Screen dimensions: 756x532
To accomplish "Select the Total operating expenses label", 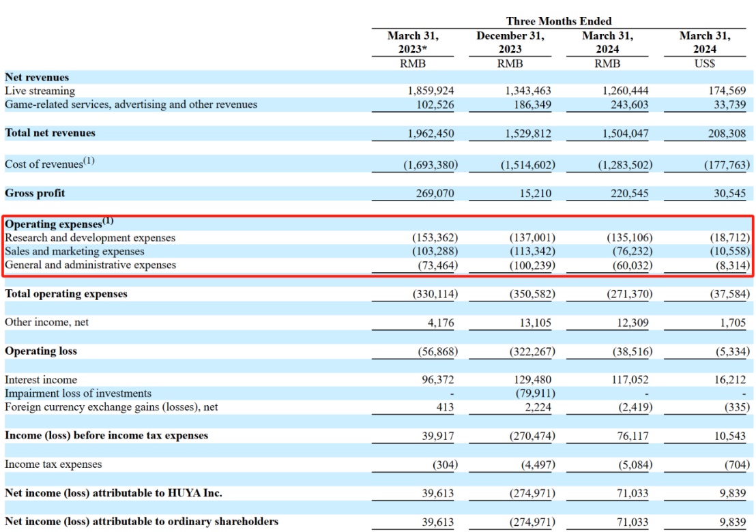I will (x=66, y=294).
